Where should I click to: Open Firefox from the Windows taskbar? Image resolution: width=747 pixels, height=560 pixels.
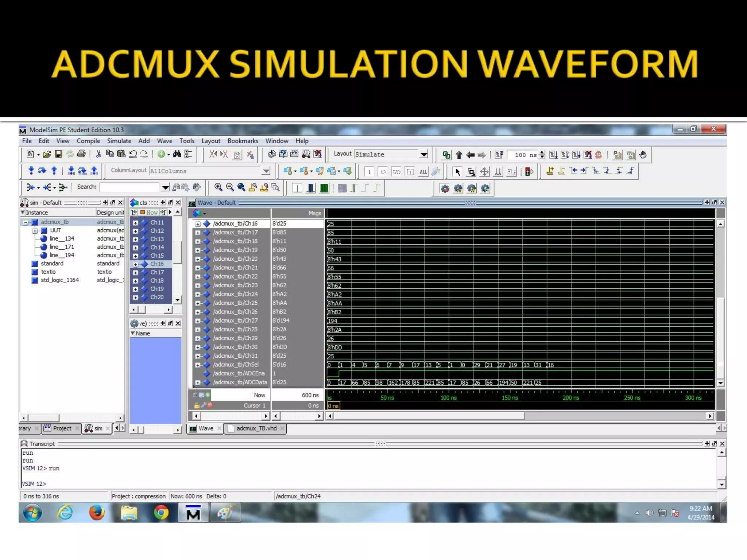click(x=97, y=513)
